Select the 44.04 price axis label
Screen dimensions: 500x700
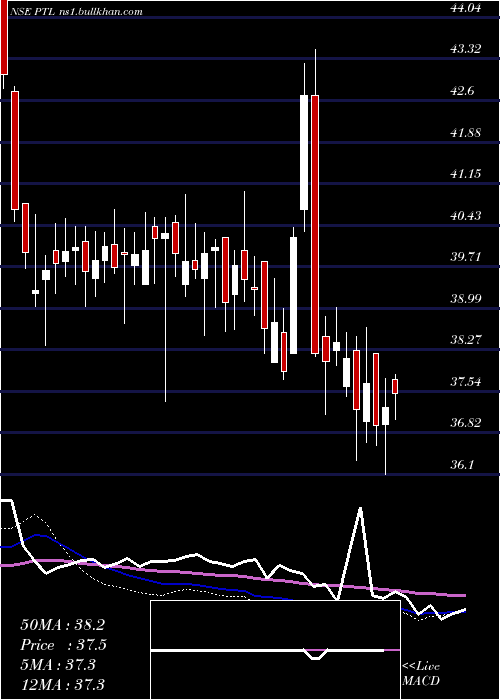(x=466, y=7)
